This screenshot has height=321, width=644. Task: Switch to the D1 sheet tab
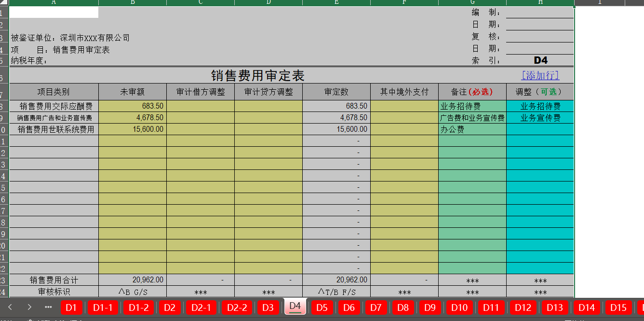71,307
